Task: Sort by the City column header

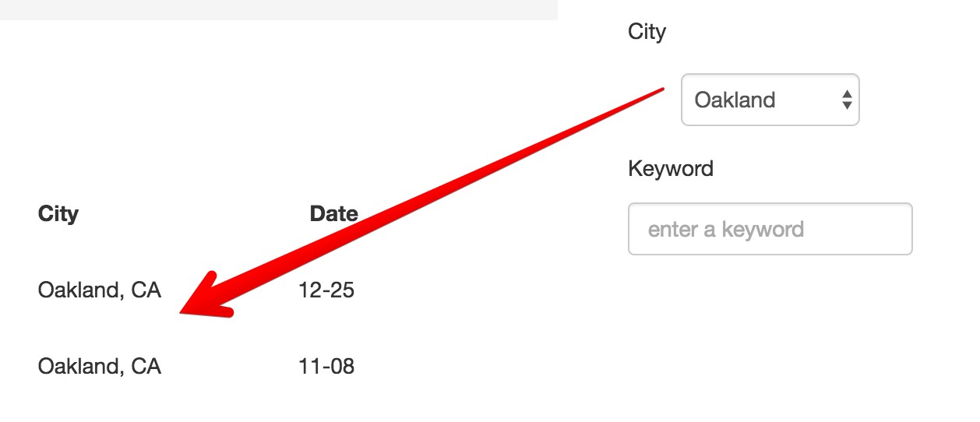Action: [58, 214]
